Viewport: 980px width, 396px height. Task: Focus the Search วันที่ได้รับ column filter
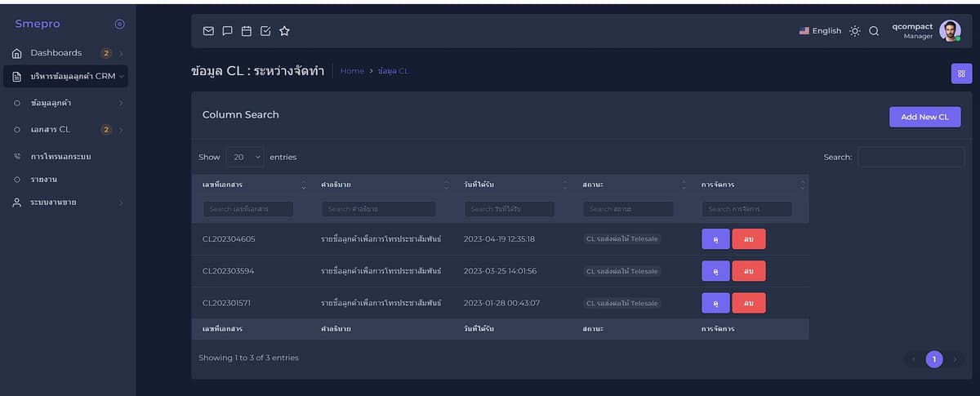pos(510,209)
